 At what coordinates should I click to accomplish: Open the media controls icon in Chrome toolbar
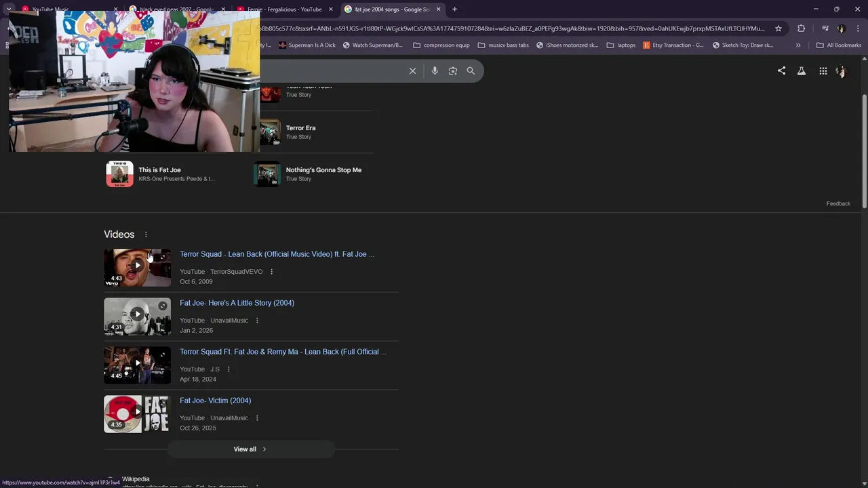tap(825, 28)
